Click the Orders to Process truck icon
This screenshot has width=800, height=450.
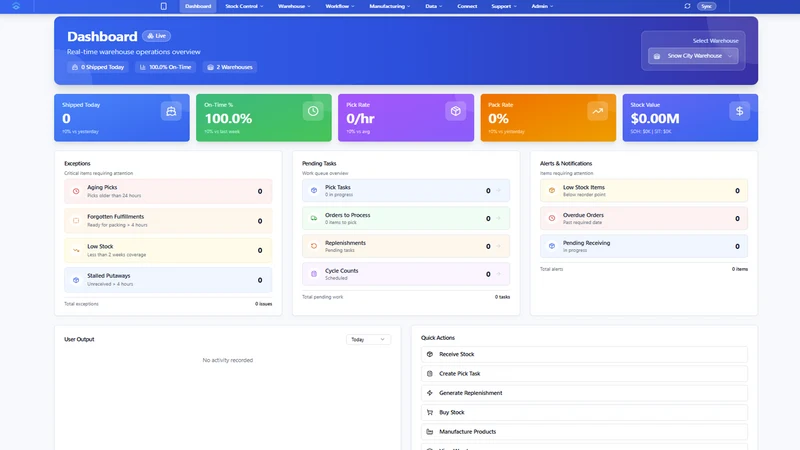pos(314,218)
